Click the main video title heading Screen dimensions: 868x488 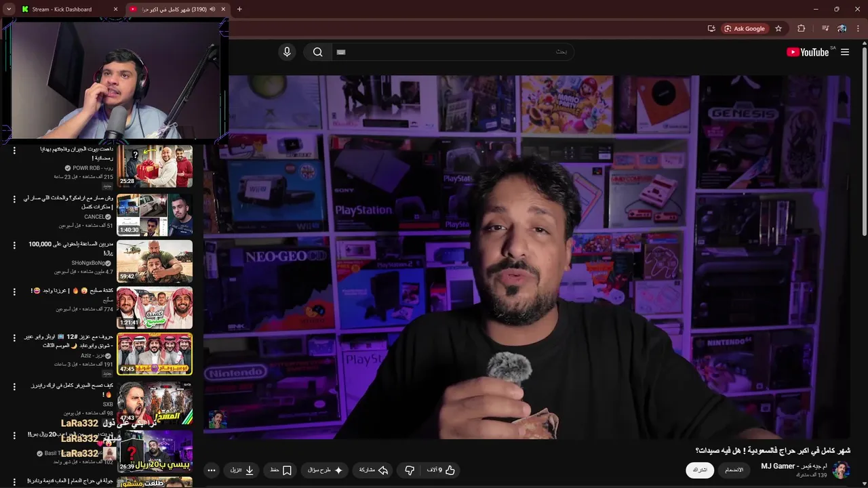[x=772, y=451]
